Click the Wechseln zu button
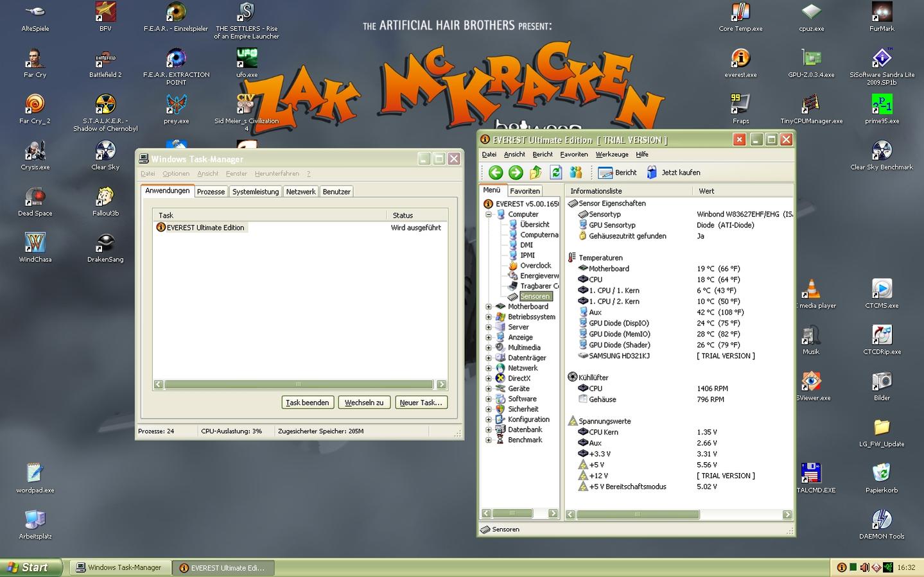 pos(364,402)
